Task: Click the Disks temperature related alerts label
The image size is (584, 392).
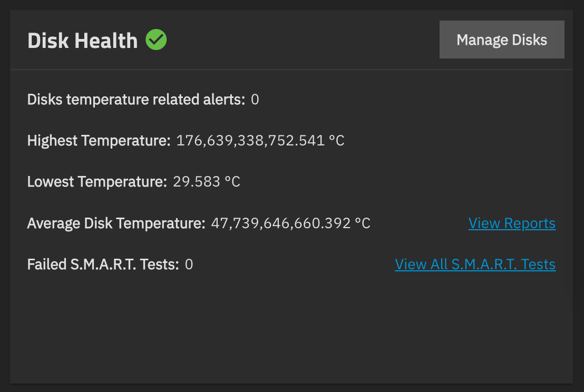Action: (137, 100)
